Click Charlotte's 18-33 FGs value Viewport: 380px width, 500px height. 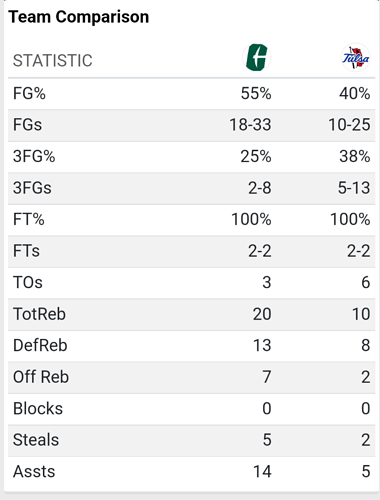point(250,125)
